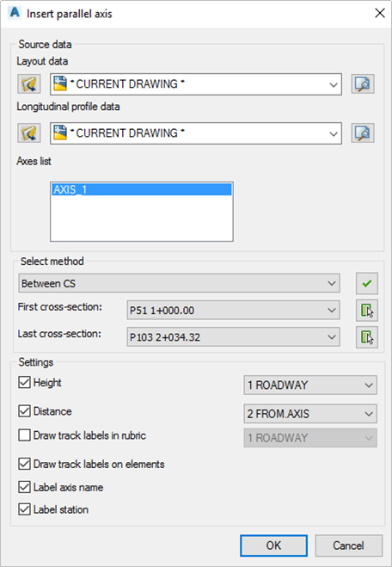Select AXIS_1 in the Axes list
Screen dimensions: 392x567
(x=142, y=189)
